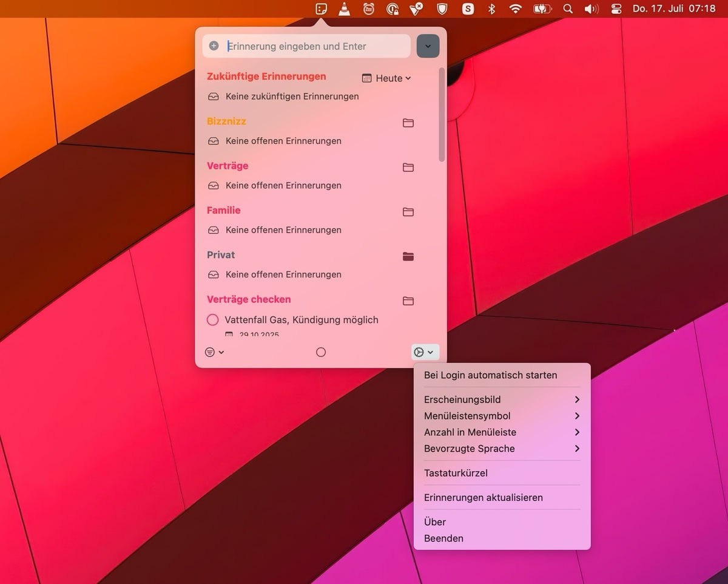Click the folder icon next to Verträge

click(x=408, y=168)
